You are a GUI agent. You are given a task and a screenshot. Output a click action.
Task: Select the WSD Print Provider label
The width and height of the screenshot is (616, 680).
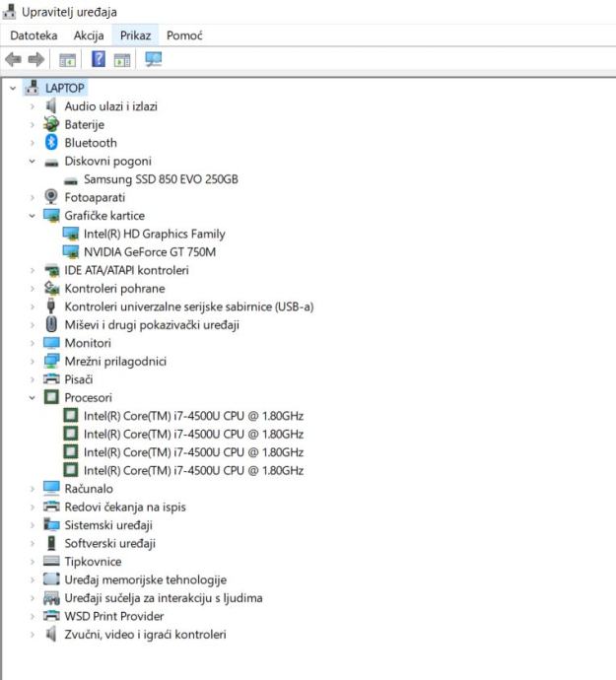pyautogui.click(x=114, y=616)
